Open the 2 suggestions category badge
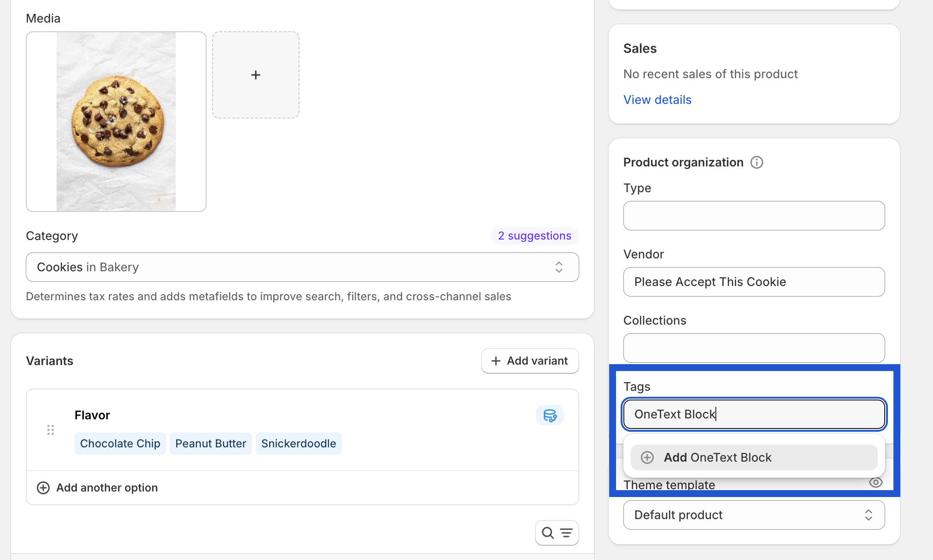This screenshot has height=560, width=933. pyautogui.click(x=534, y=236)
